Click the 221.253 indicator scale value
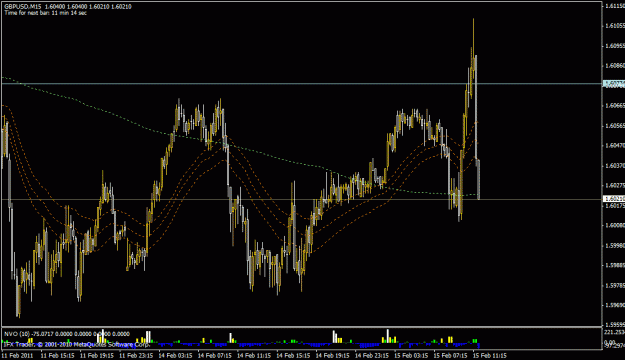625x360 pixels. 614,332
